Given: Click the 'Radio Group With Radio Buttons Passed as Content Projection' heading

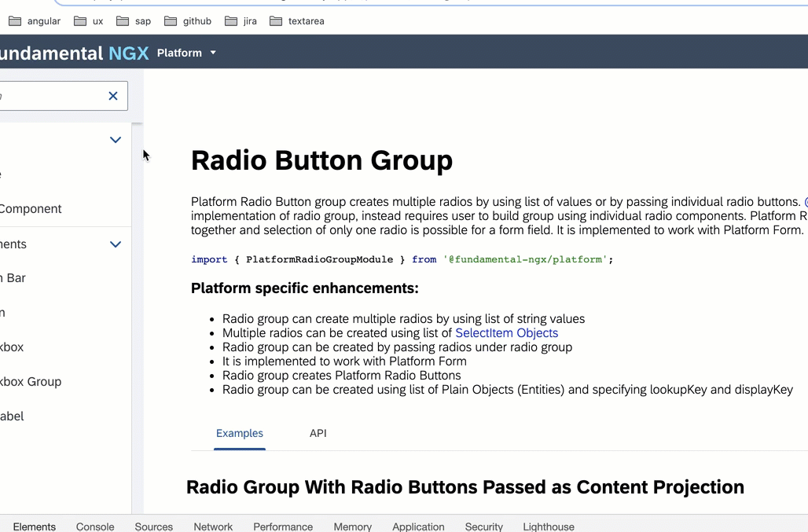Looking at the screenshot, I should pyautogui.click(x=465, y=487).
